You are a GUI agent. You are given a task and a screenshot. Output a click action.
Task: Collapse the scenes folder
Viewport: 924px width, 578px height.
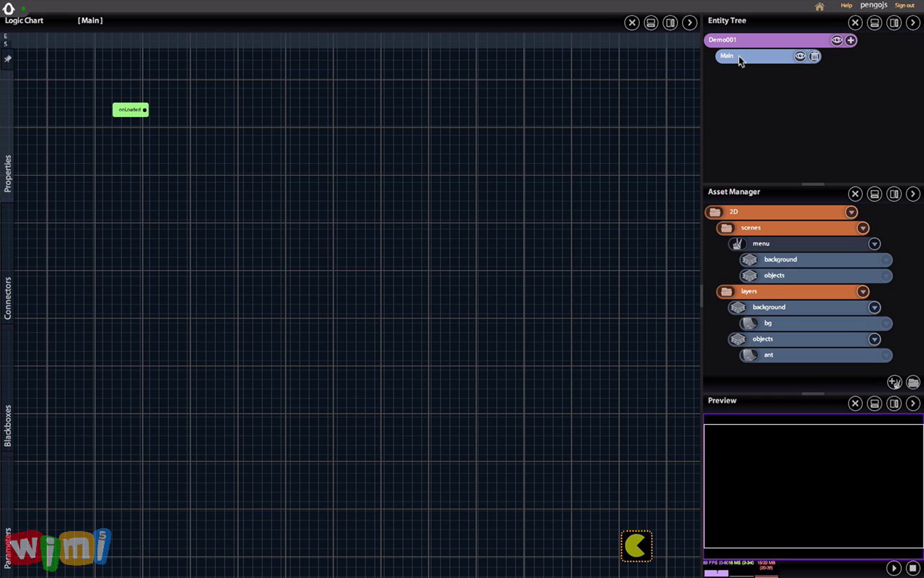click(862, 228)
